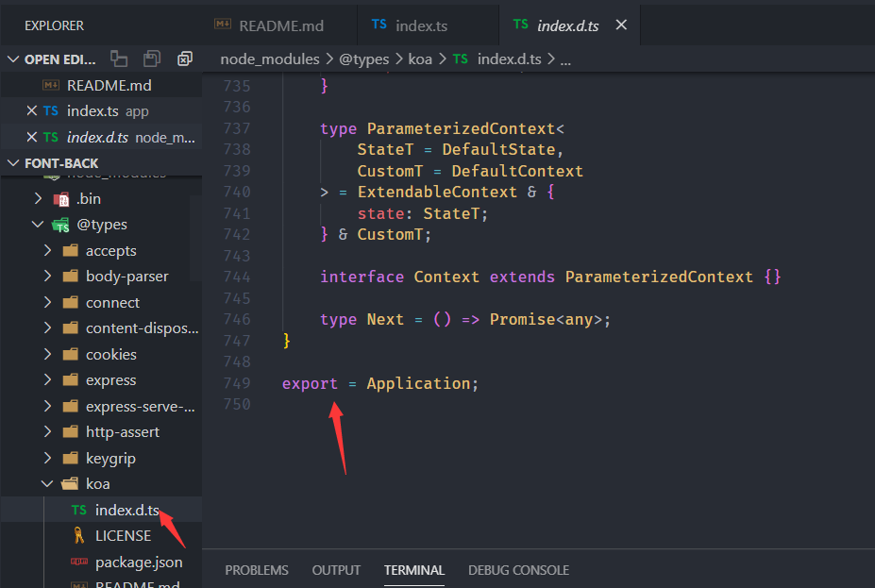
Task: Click Application on line 749
Action: click(x=418, y=384)
